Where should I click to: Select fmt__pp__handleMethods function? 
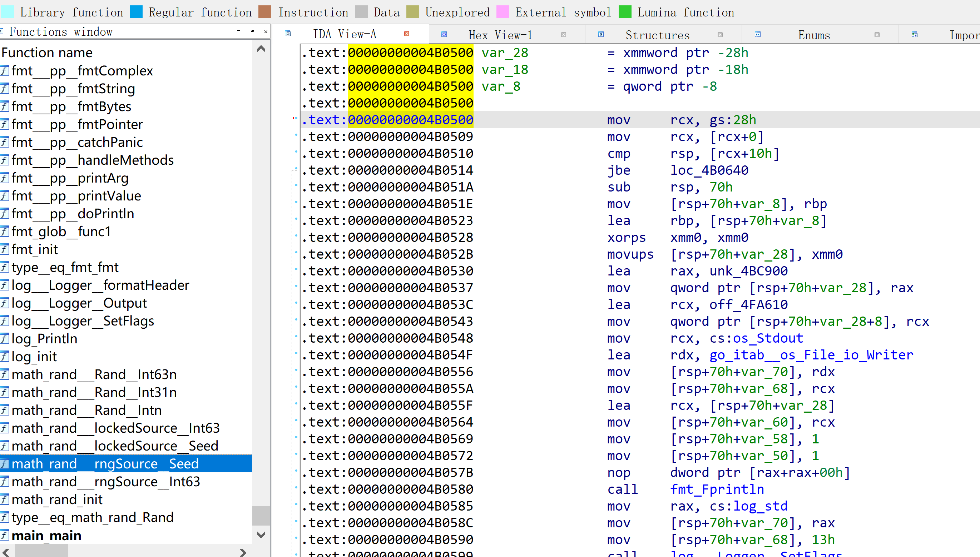[126, 160]
